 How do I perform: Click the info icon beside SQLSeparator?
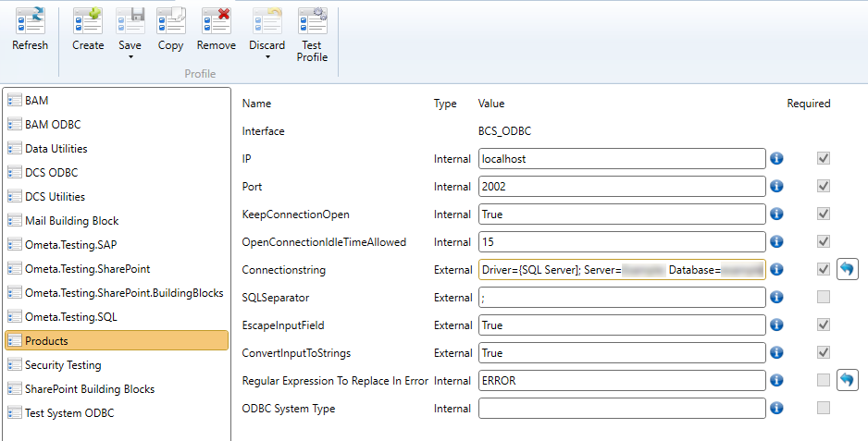tap(776, 298)
